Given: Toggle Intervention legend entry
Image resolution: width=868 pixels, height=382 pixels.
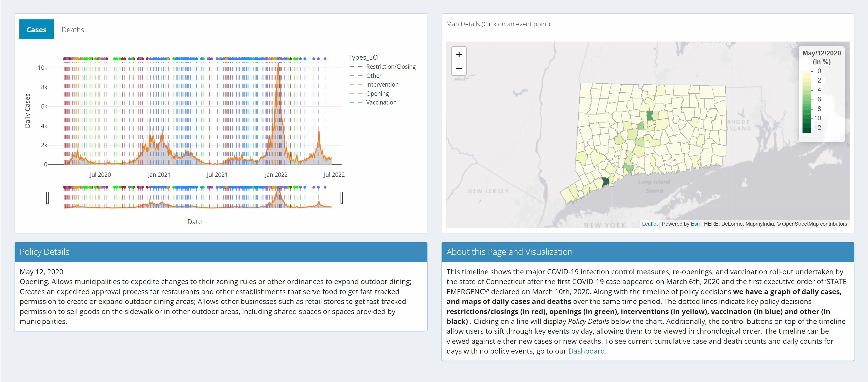Looking at the screenshot, I should pyautogui.click(x=374, y=85).
